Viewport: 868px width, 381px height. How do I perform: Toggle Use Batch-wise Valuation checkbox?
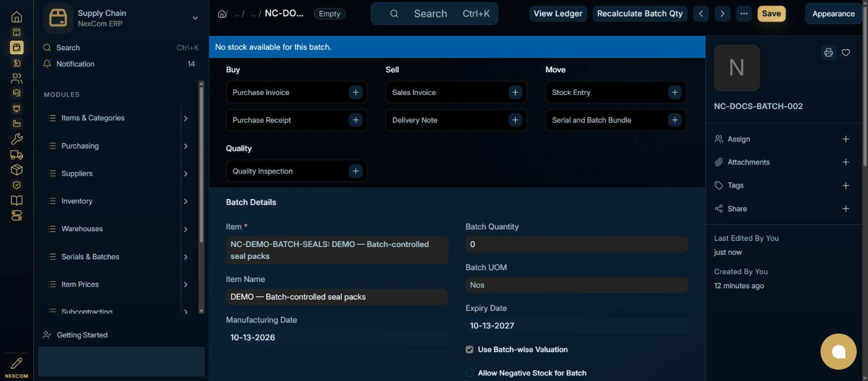tap(469, 350)
